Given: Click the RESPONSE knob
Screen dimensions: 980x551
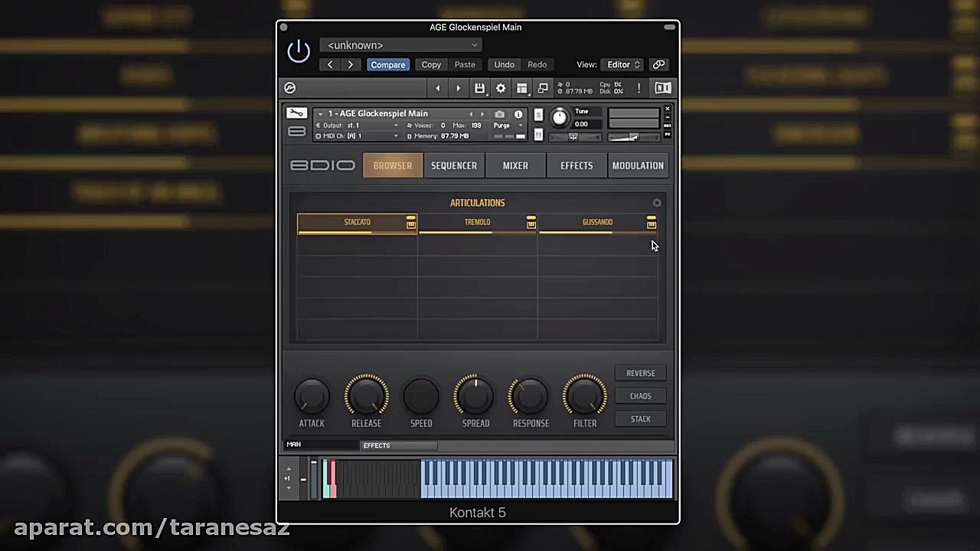Looking at the screenshot, I should coord(530,396).
